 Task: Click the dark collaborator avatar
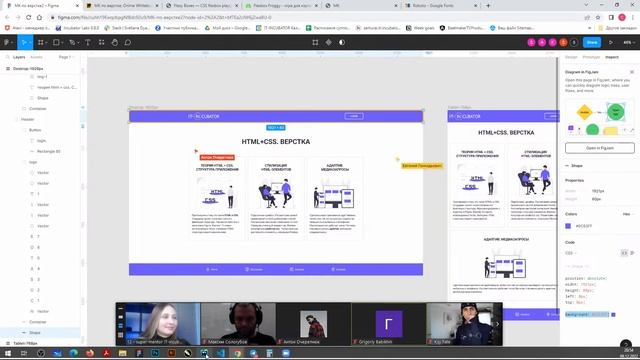[x=574, y=42]
